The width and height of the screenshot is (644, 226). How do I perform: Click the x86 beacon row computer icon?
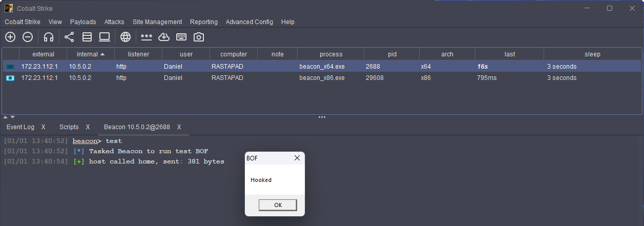click(10, 78)
